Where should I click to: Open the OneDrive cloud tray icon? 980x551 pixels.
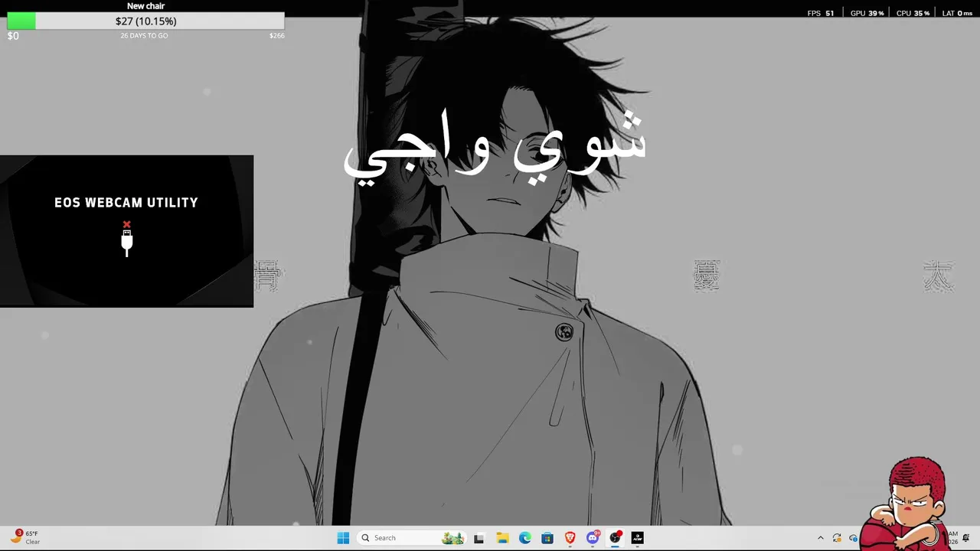tap(853, 538)
